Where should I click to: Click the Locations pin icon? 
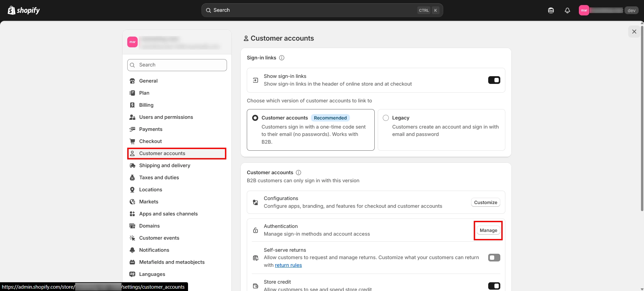132,190
